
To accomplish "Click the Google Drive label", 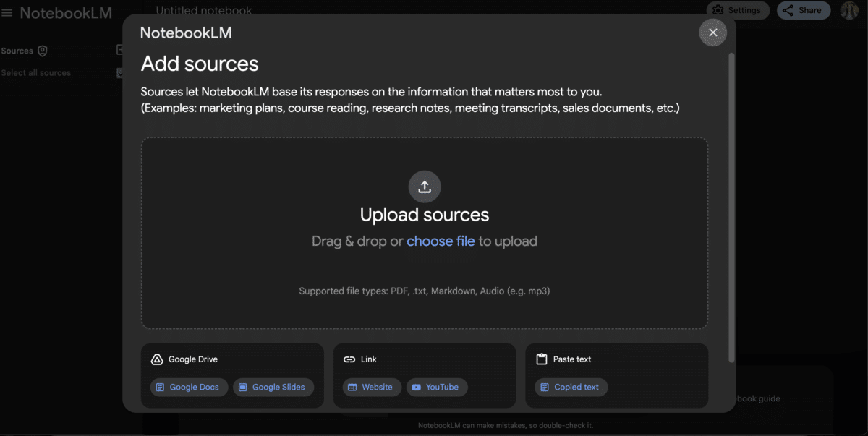I will click(x=193, y=359).
